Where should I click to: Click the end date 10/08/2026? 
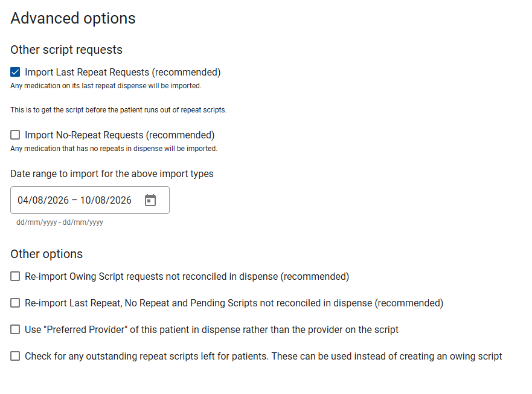point(106,200)
